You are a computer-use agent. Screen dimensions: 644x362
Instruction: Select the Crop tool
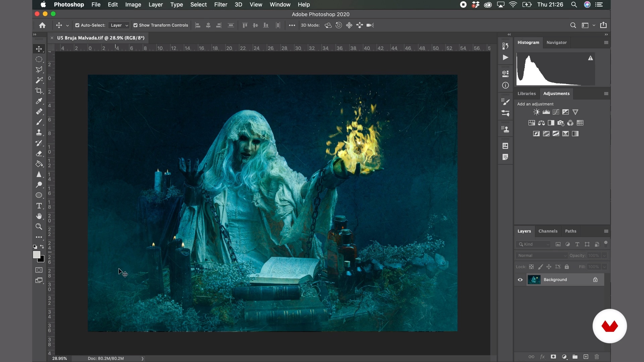pos(39,90)
